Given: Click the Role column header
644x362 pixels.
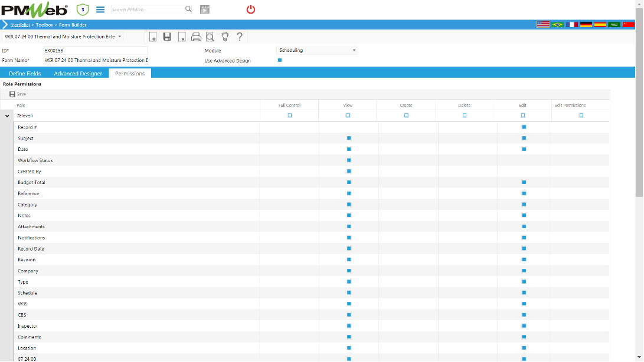Looking at the screenshot, I should click(x=21, y=105).
